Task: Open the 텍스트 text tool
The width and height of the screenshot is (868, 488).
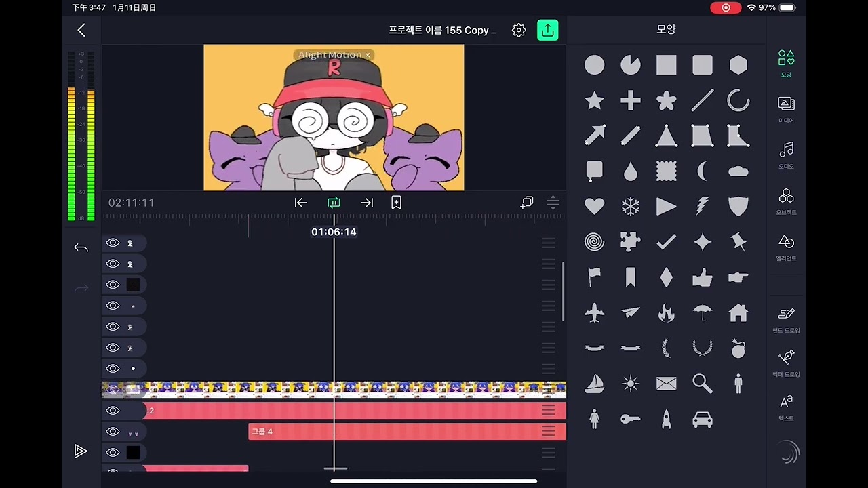Action: click(x=786, y=408)
